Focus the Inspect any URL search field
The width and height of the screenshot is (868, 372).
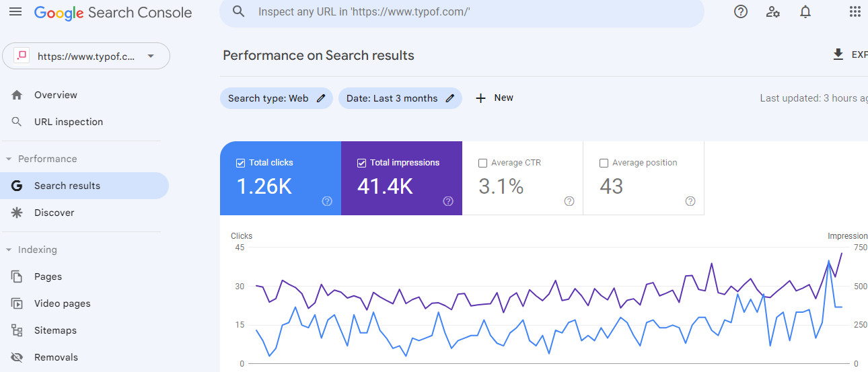pos(462,12)
